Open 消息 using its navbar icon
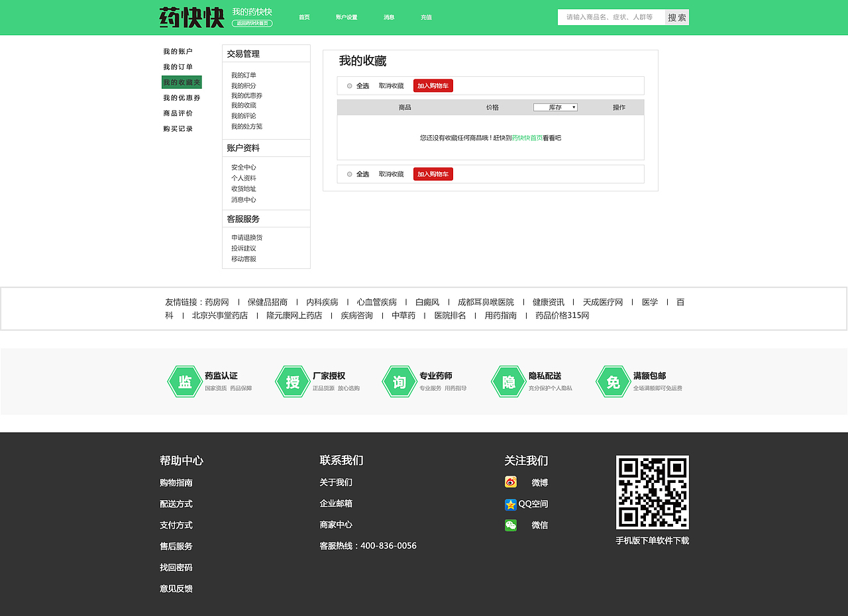The height and width of the screenshot is (616, 848). pos(389,17)
